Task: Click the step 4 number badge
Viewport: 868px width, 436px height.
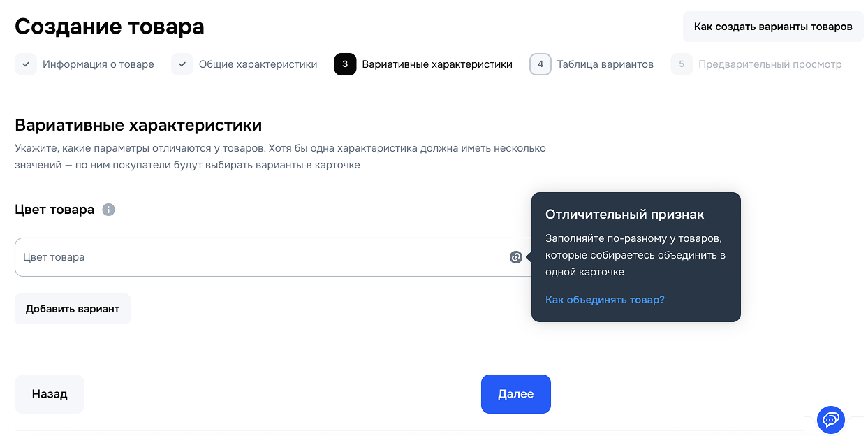Action: pyautogui.click(x=540, y=64)
